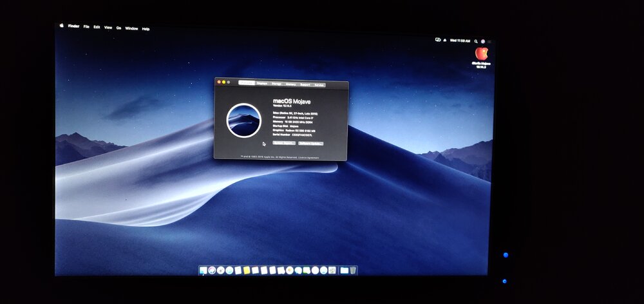Image resolution: width=644 pixels, height=304 pixels.
Task: Open the Trash in the Dock
Action: [353, 271]
